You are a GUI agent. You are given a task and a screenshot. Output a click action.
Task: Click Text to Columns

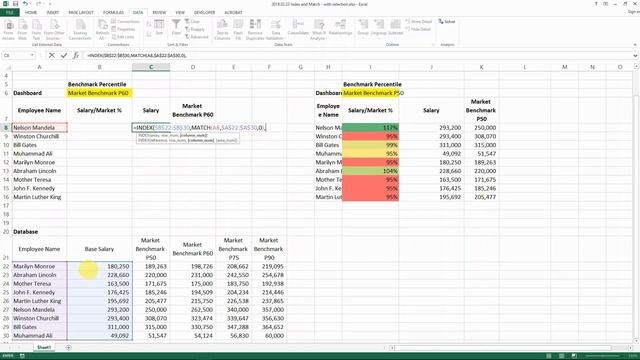pos(222,30)
